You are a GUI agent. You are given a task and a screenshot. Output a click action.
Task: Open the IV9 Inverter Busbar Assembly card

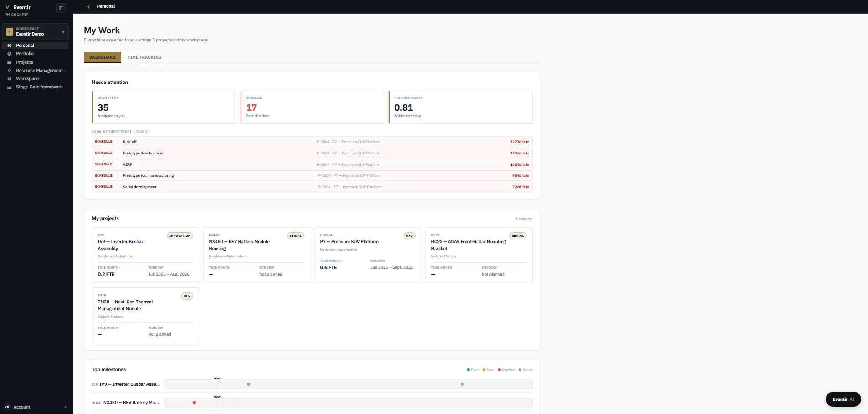[x=145, y=255]
